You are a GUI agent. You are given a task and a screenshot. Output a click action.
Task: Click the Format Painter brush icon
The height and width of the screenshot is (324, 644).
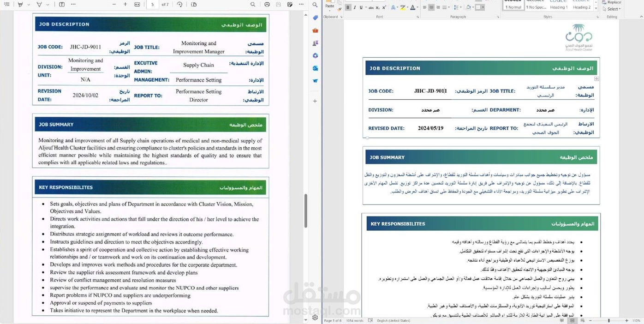[x=339, y=9]
